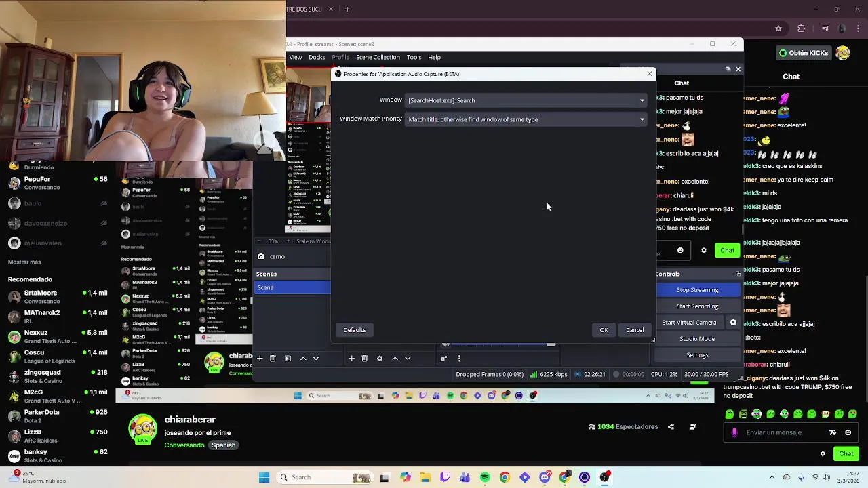Move scene down with the down arrow
Image resolution: width=868 pixels, height=488 pixels.
pyautogui.click(x=315, y=358)
